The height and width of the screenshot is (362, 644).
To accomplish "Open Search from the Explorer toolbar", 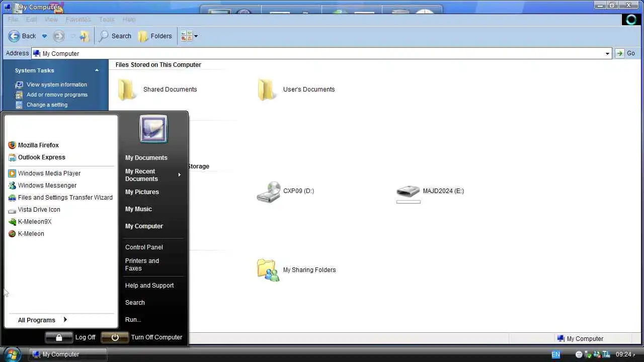I will coord(115,36).
